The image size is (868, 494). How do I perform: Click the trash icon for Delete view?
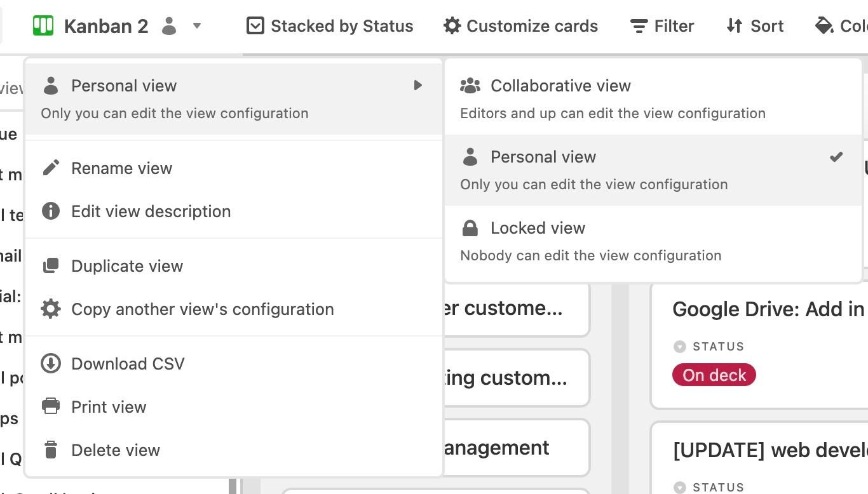(51, 450)
